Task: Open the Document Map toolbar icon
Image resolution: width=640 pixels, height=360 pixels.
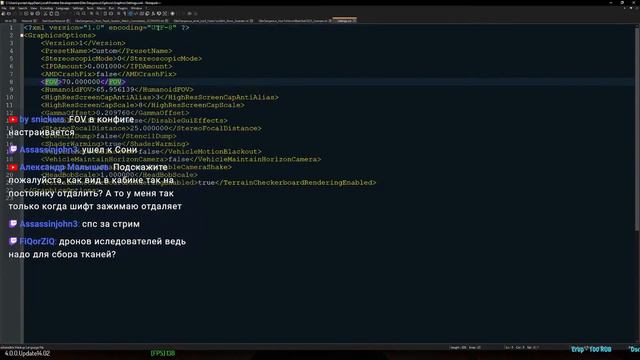Action: pyautogui.click(x=142, y=13)
